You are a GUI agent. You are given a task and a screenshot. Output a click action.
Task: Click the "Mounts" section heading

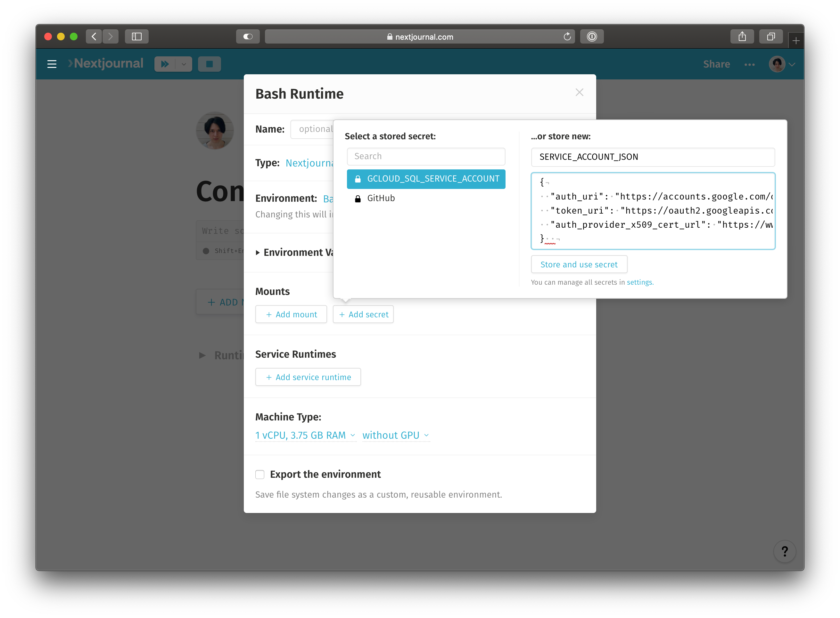272,291
